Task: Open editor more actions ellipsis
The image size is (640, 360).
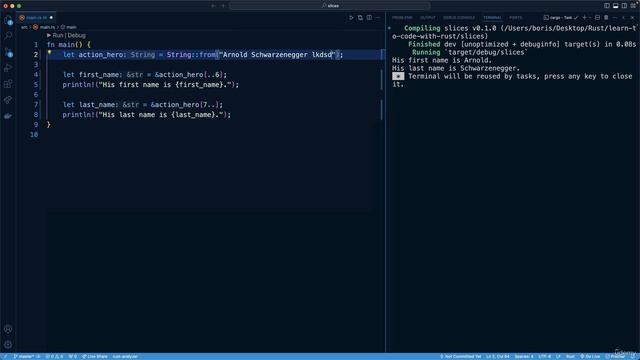Action: coord(378,18)
